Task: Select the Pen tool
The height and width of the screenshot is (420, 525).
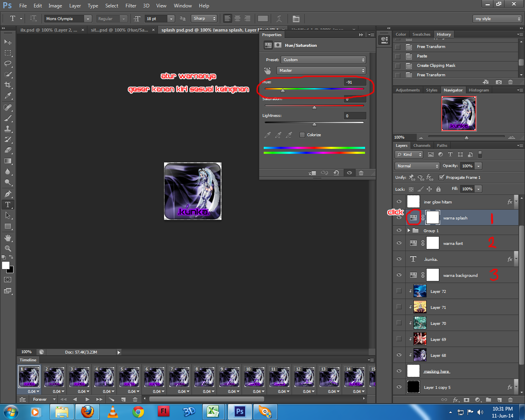Action: (x=8, y=194)
